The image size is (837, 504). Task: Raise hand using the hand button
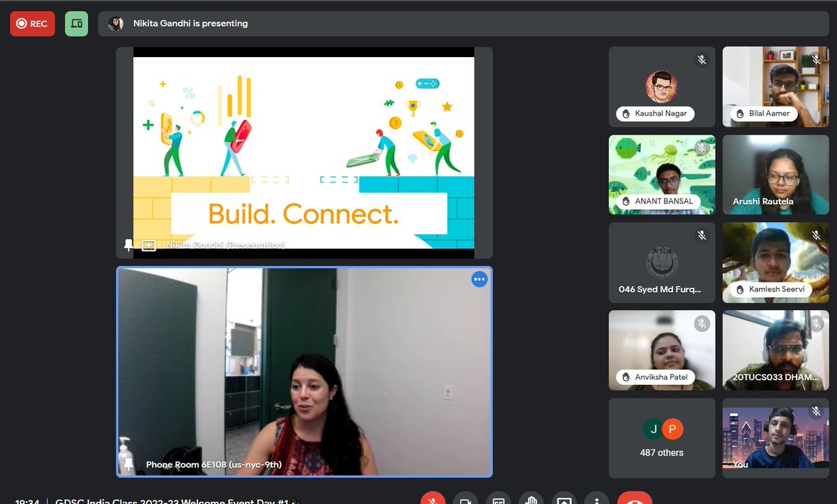(531, 498)
